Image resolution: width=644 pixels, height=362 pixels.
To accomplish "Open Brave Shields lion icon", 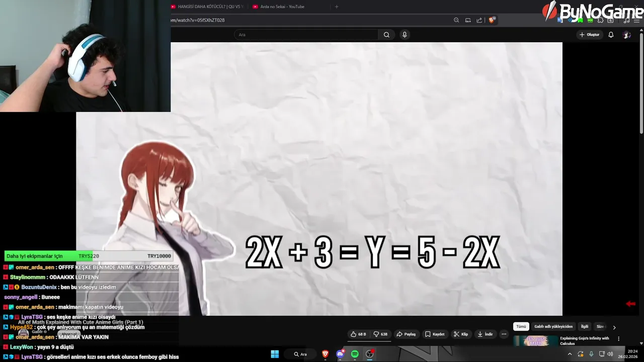I will 492,20.
